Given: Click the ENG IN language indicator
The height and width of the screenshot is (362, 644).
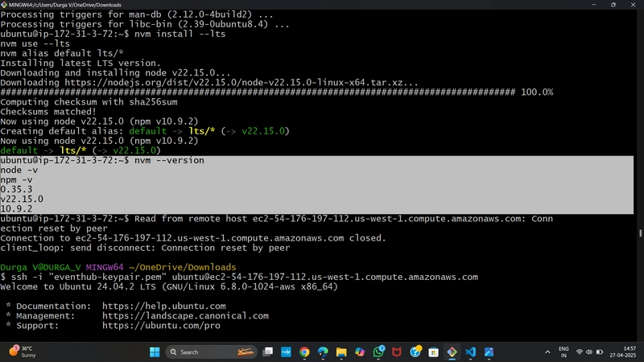Looking at the screenshot, I should pyautogui.click(x=564, y=352).
